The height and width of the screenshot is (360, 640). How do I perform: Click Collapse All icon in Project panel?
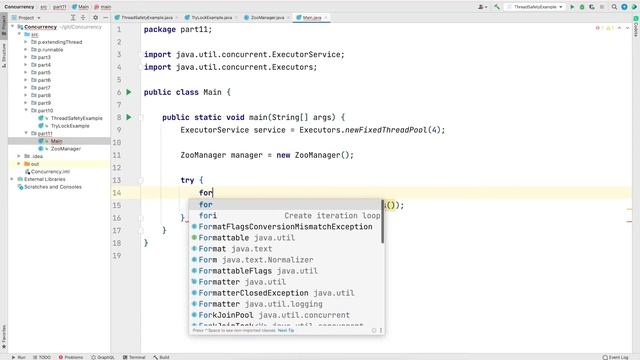pyautogui.click(x=83, y=18)
